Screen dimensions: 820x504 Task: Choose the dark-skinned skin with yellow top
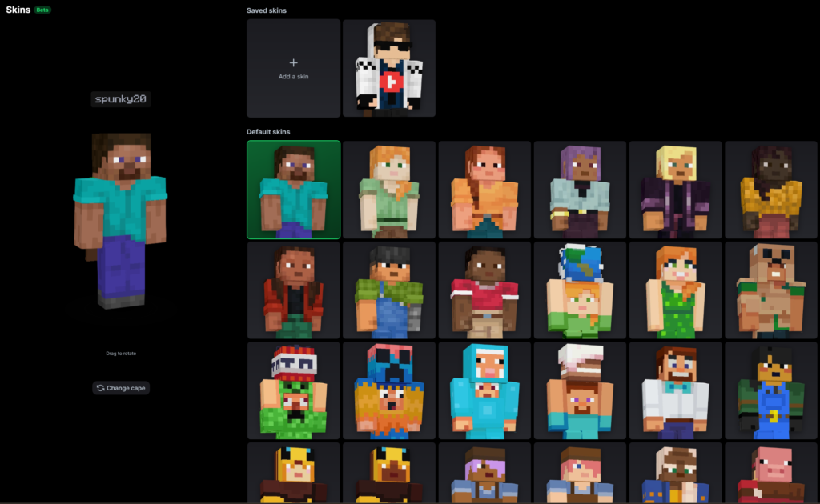point(770,190)
